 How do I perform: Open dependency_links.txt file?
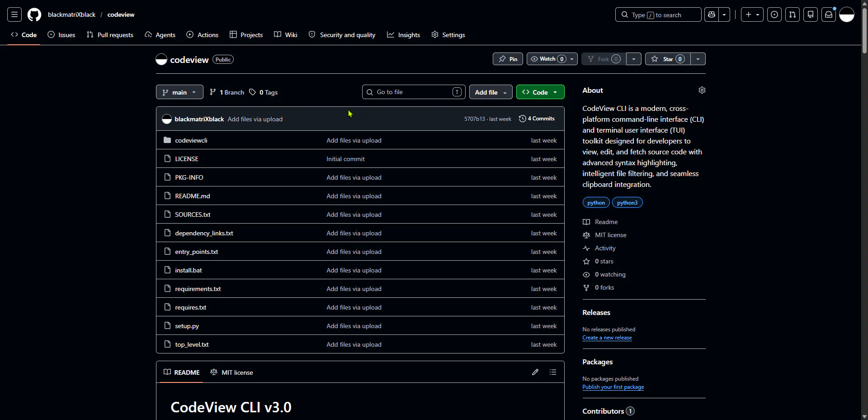pos(204,233)
